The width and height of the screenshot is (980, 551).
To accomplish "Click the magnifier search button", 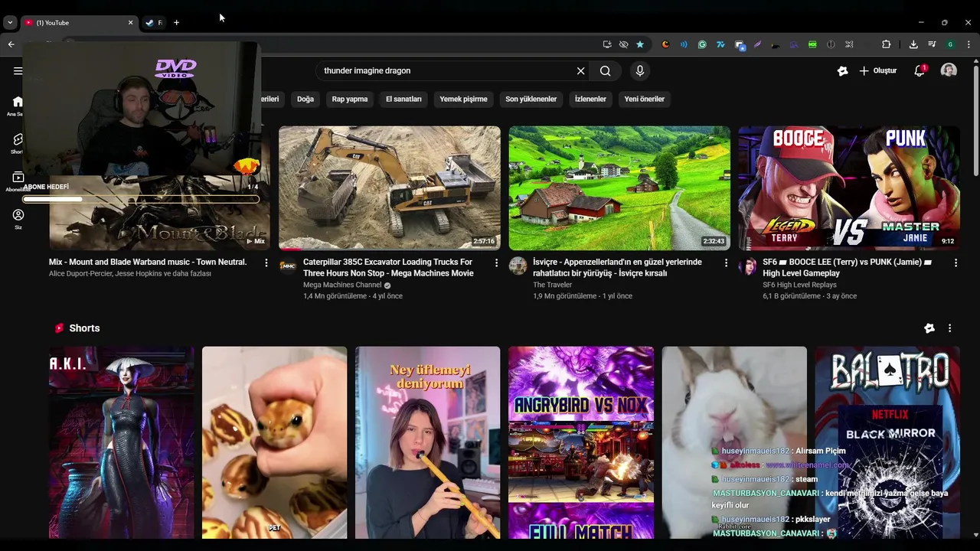I will [x=605, y=70].
